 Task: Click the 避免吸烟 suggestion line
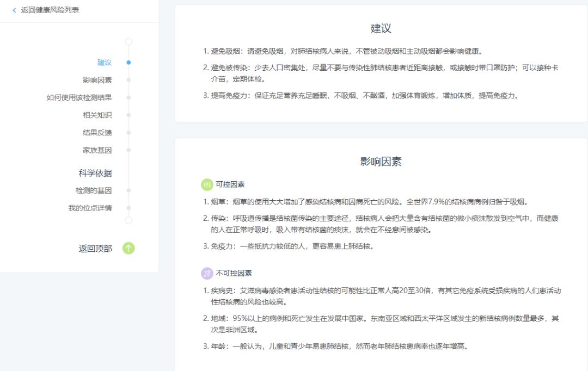[x=343, y=51]
